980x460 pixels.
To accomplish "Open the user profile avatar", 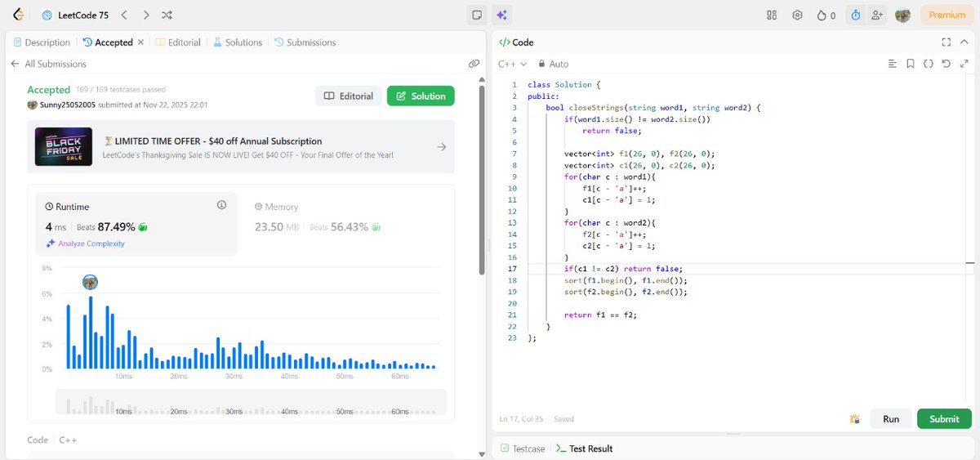I will [x=902, y=15].
